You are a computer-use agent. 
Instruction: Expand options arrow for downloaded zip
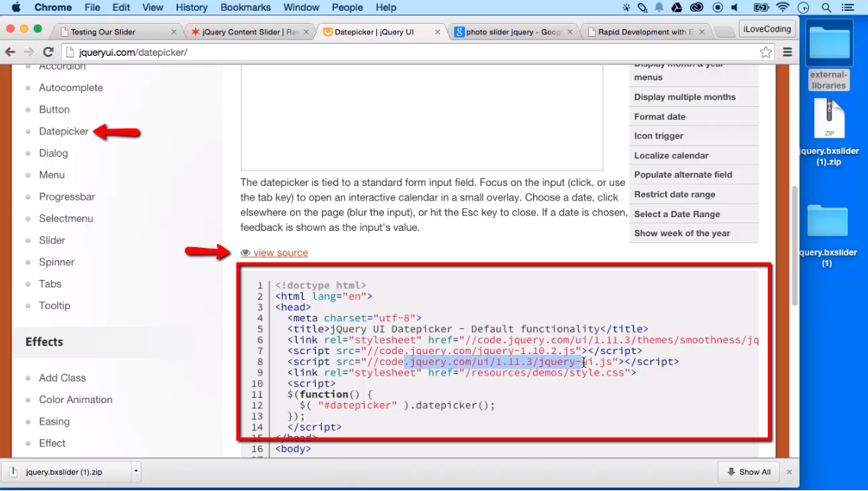pyautogui.click(x=135, y=472)
